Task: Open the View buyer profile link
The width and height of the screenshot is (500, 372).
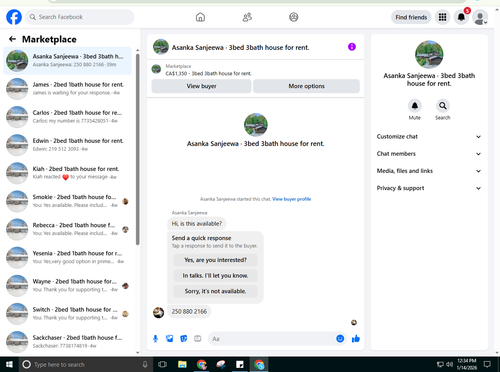Action: [292, 199]
